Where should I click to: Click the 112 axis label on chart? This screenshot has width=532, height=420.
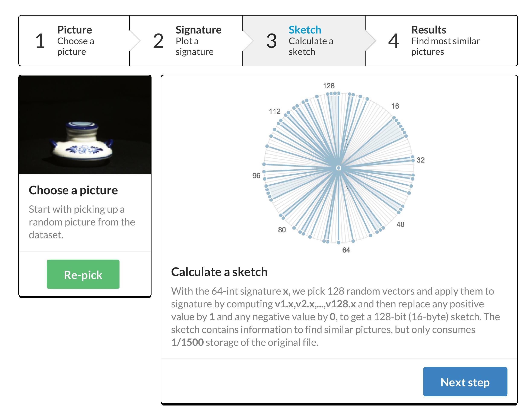pos(274,111)
